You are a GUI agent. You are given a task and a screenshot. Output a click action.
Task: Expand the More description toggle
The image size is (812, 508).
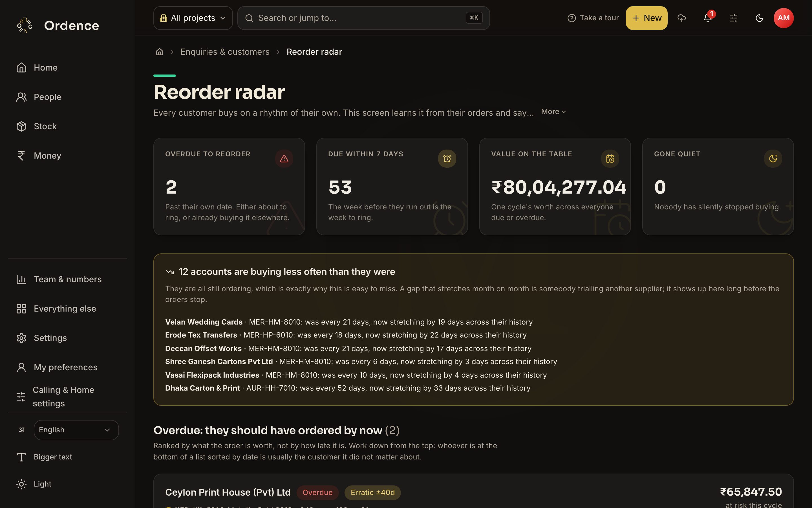554,111
